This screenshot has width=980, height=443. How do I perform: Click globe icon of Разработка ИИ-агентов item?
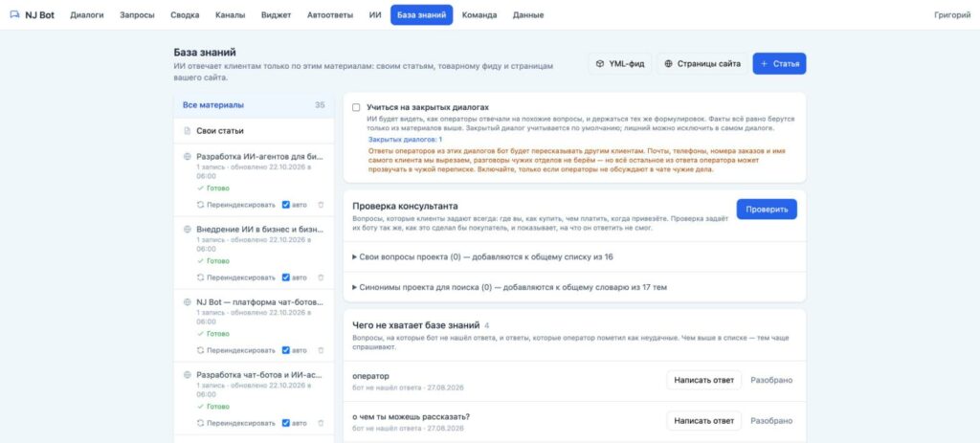point(187,156)
